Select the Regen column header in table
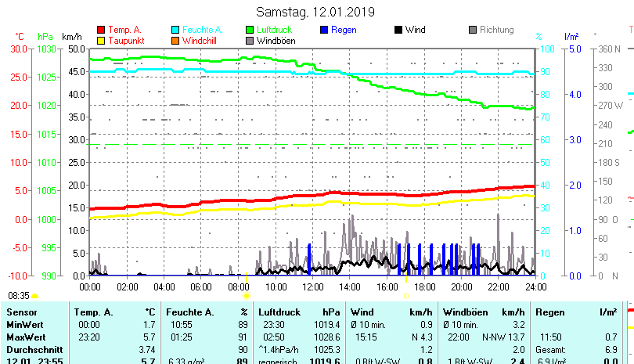The height and width of the screenshot is (364, 634). (549, 312)
